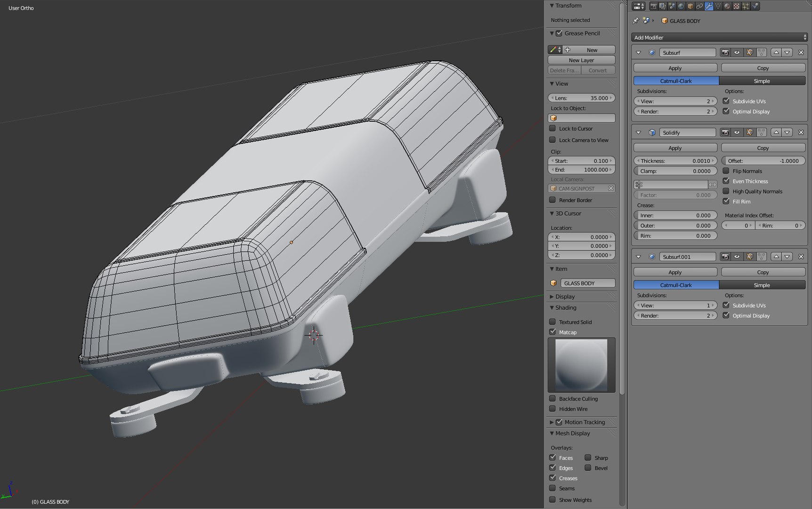Click the matcap sphere preview thumbnail
812x509 pixels.
tap(582, 365)
